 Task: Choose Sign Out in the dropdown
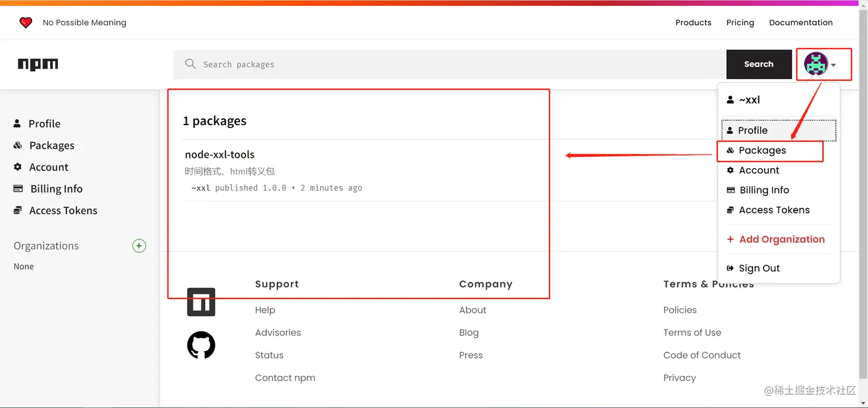click(x=759, y=268)
